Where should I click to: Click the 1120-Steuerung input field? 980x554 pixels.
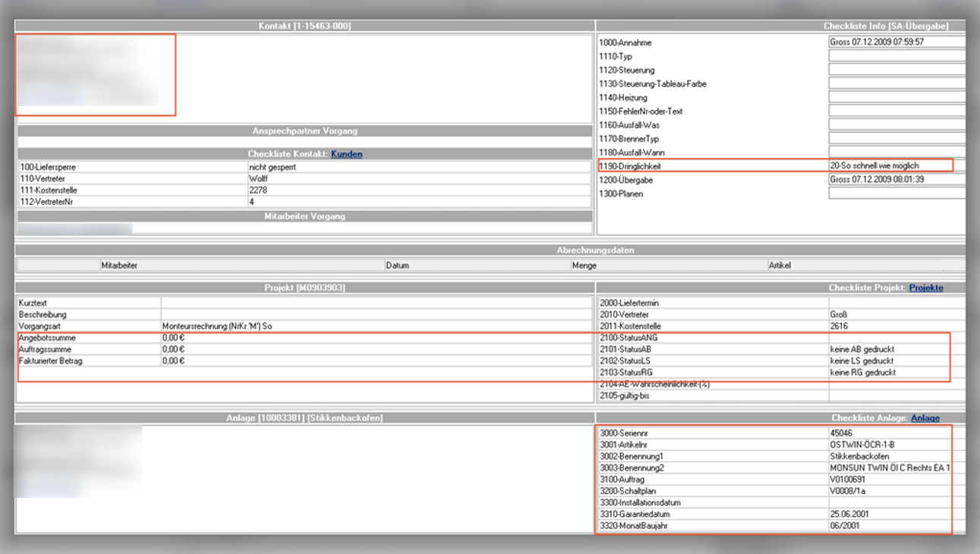click(896, 70)
